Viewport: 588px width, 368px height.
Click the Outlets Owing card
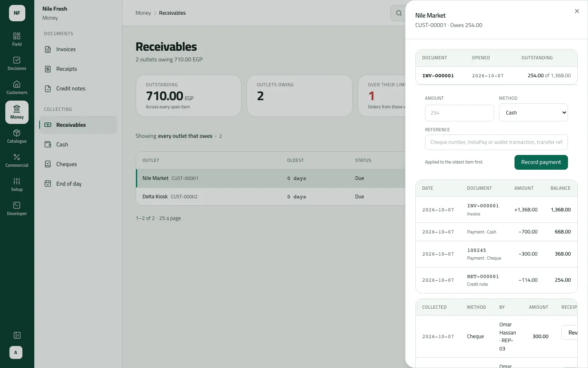[x=300, y=96]
